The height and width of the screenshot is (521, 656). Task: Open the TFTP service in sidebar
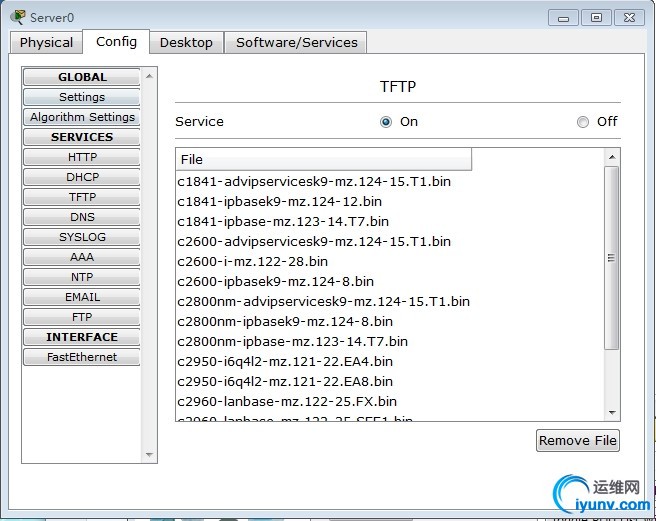click(82, 197)
